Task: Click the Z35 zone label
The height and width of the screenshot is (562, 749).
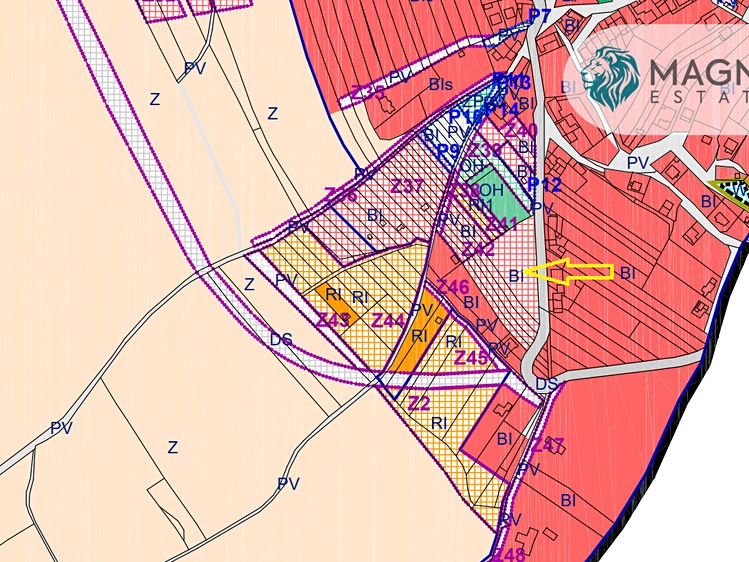Action: (368, 92)
